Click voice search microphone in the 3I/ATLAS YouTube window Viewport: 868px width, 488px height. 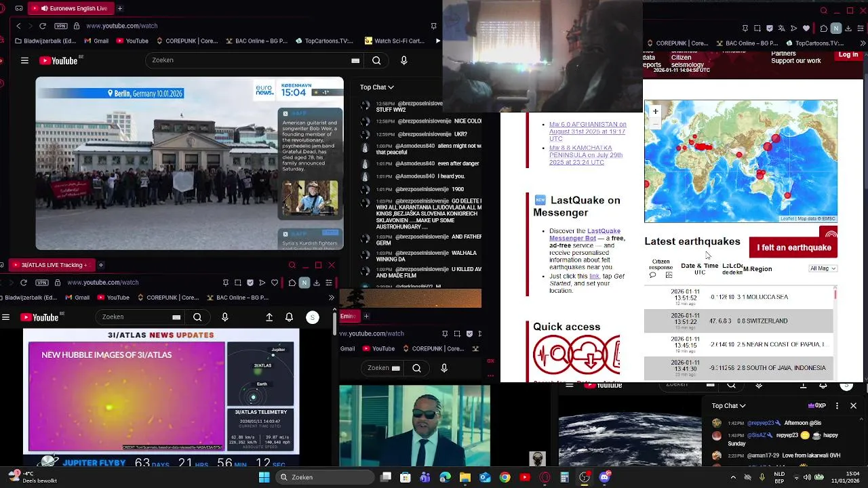[x=225, y=317]
